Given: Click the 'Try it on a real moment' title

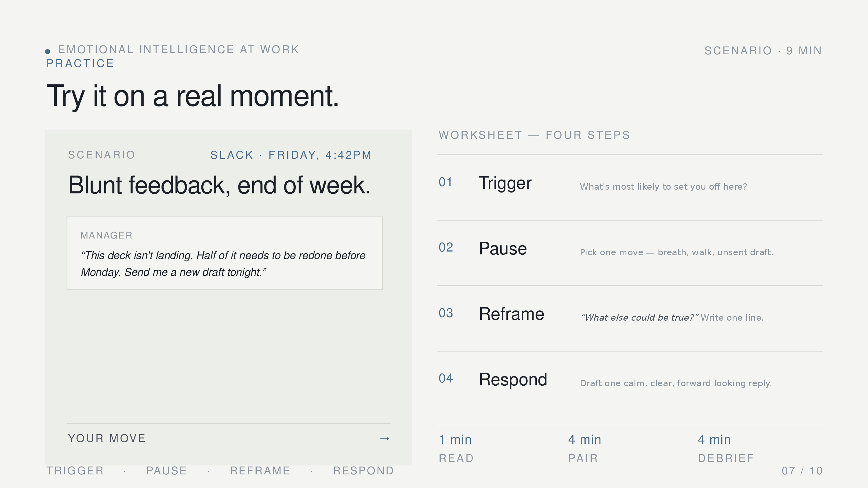Looking at the screenshot, I should tap(192, 96).
